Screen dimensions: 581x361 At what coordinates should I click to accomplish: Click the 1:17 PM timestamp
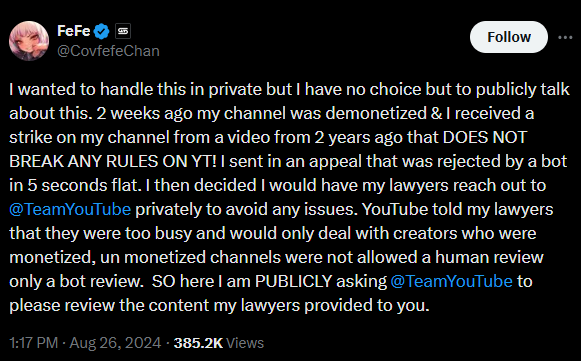click(33, 343)
